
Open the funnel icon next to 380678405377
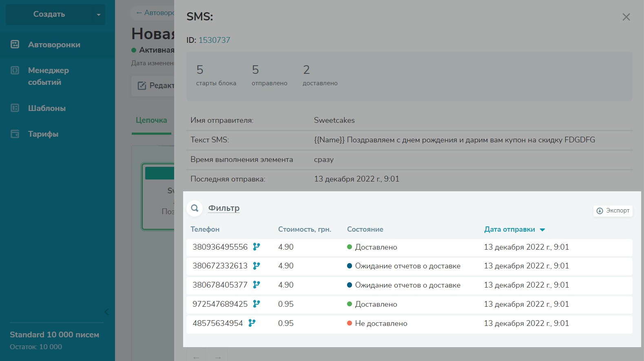[257, 285]
